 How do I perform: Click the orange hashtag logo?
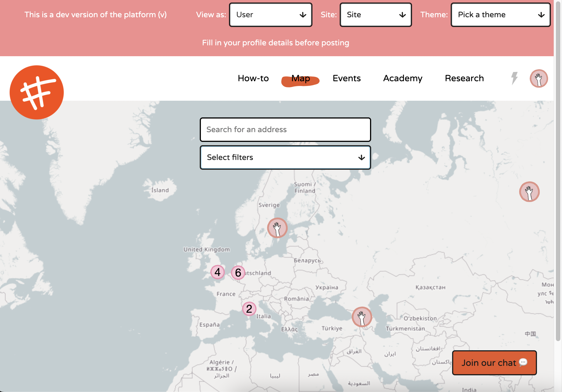pos(37,92)
